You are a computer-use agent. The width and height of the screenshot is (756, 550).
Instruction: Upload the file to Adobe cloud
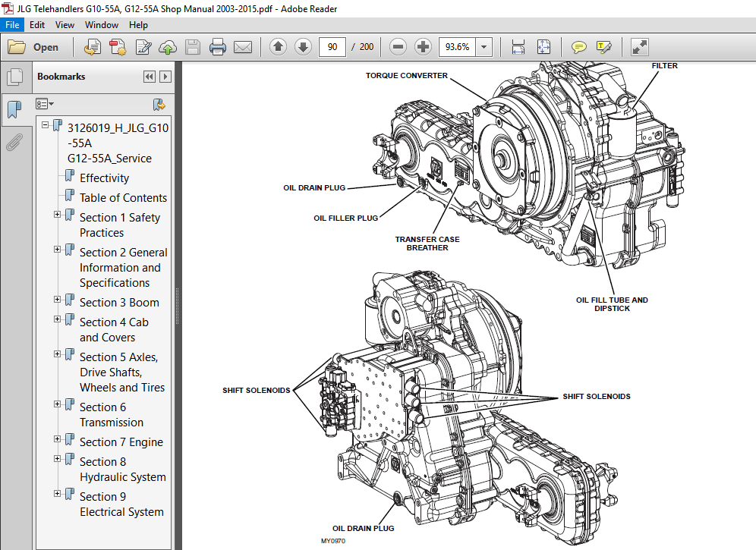point(168,46)
